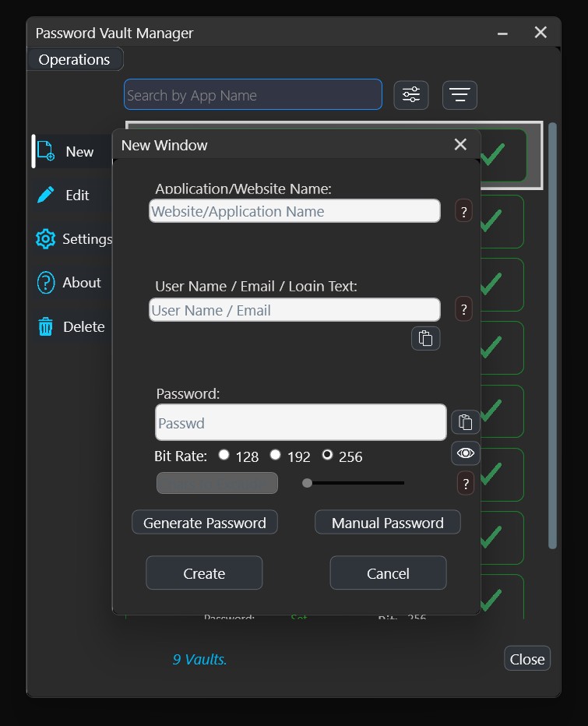588x726 pixels.
Task: Paste clipboard into User Name field
Action: (x=425, y=338)
